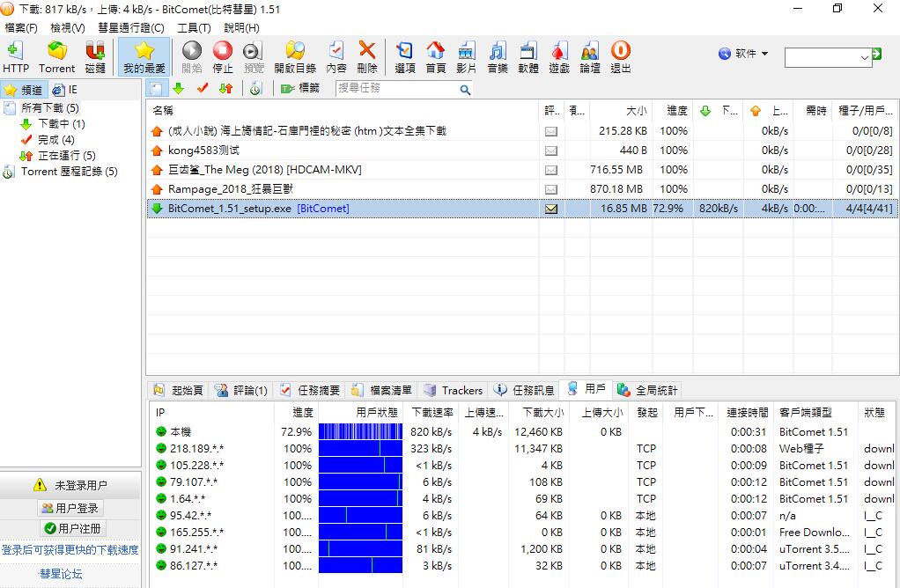This screenshot has width=900, height=588.
Task: Click 登录后可获得更快的下载速度 link
Action: point(70,550)
